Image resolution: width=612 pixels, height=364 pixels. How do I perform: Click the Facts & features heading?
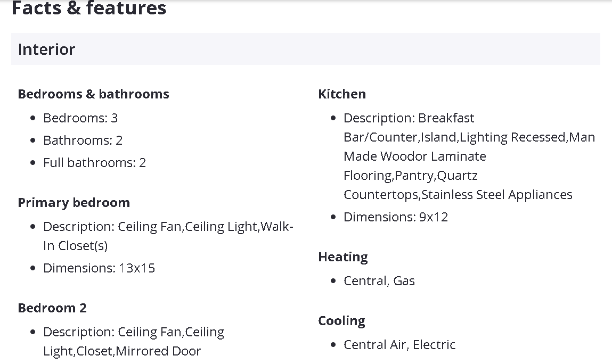89,9
